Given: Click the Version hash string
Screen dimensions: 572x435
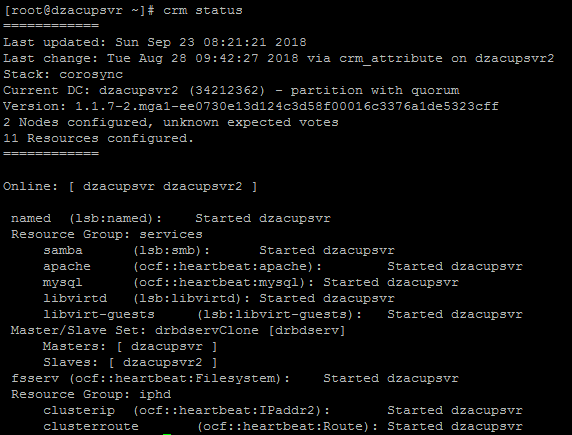Looking at the screenshot, I should [x=287, y=107].
